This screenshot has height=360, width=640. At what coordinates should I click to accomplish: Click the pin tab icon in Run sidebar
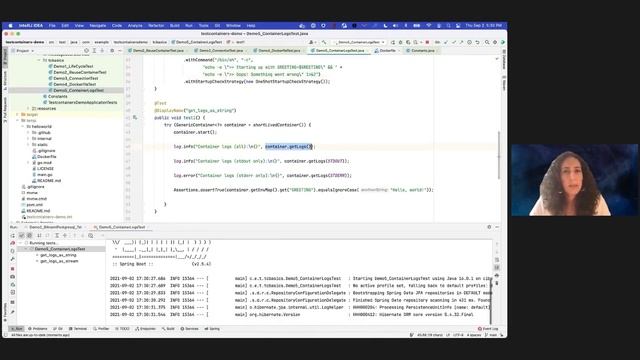(x=13, y=312)
